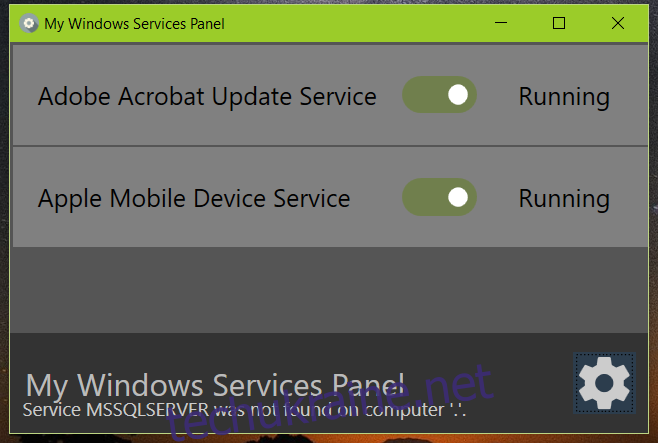Click white knob of Apple Mobile toggle
Image resolution: width=658 pixels, height=443 pixels.
pyautogui.click(x=458, y=197)
